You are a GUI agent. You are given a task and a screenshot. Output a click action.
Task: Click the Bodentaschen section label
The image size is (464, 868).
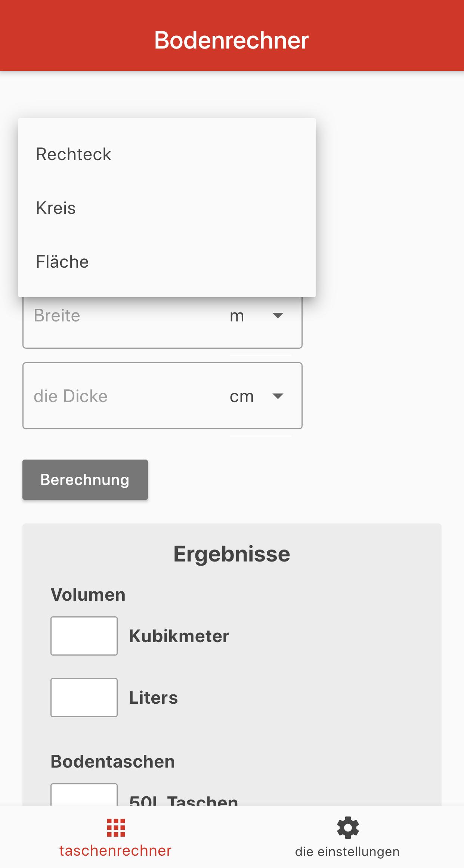tap(113, 762)
